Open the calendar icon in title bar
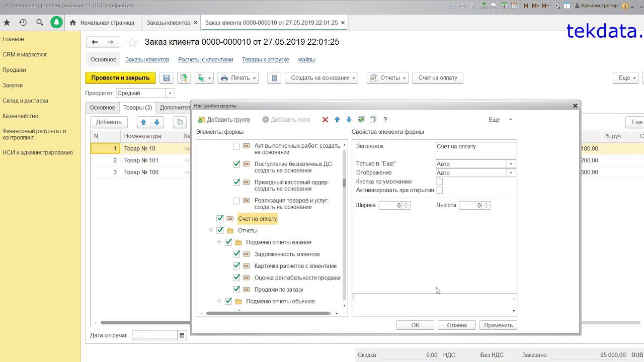This screenshot has height=362, width=644. coord(514,6)
